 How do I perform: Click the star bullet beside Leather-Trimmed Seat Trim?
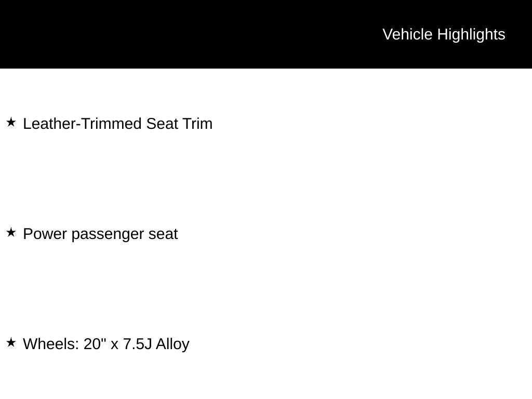(11, 123)
